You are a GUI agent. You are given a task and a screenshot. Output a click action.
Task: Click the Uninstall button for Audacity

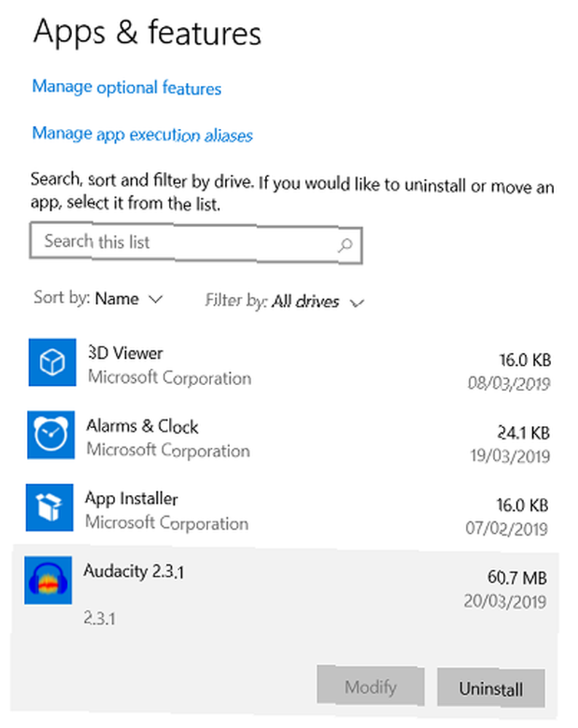pyautogui.click(x=491, y=688)
